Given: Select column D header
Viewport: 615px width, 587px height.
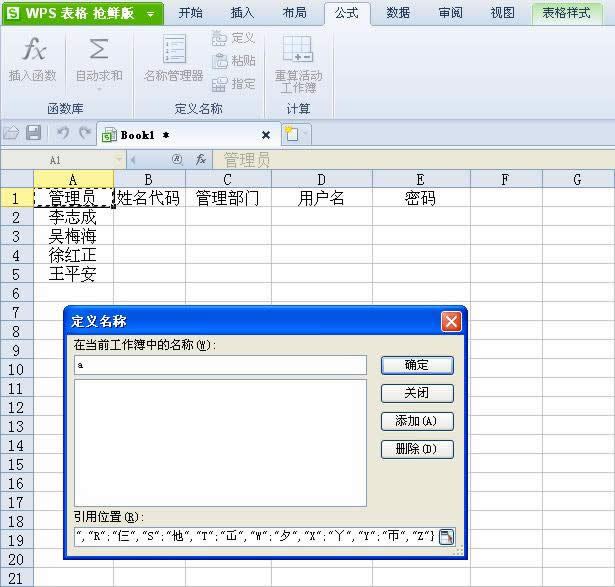Looking at the screenshot, I should point(321,179).
